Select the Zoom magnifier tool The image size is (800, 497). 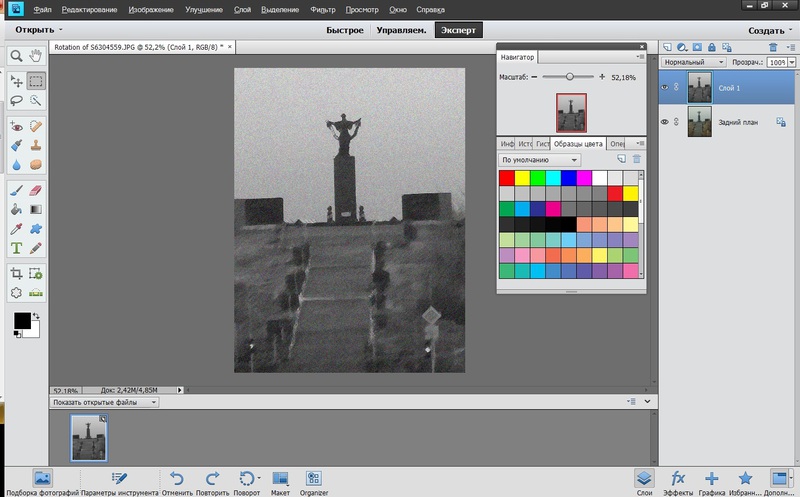coord(16,56)
